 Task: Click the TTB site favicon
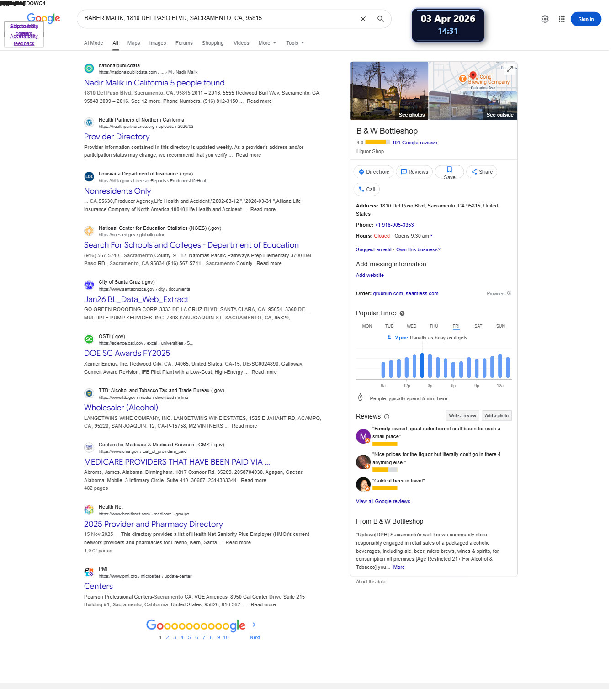click(x=89, y=393)
